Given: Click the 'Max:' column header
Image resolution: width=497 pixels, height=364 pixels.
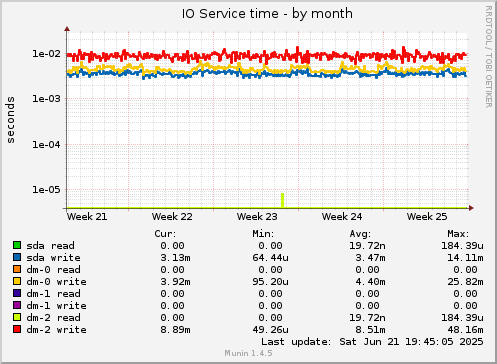Looking at the screenshot, I should [458, 234].
